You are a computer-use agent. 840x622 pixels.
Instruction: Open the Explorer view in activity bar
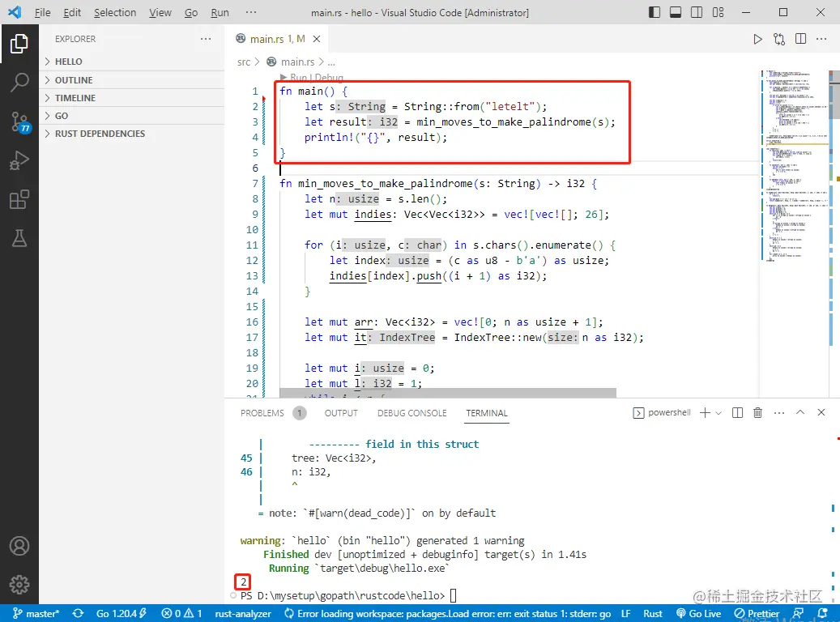19,44
